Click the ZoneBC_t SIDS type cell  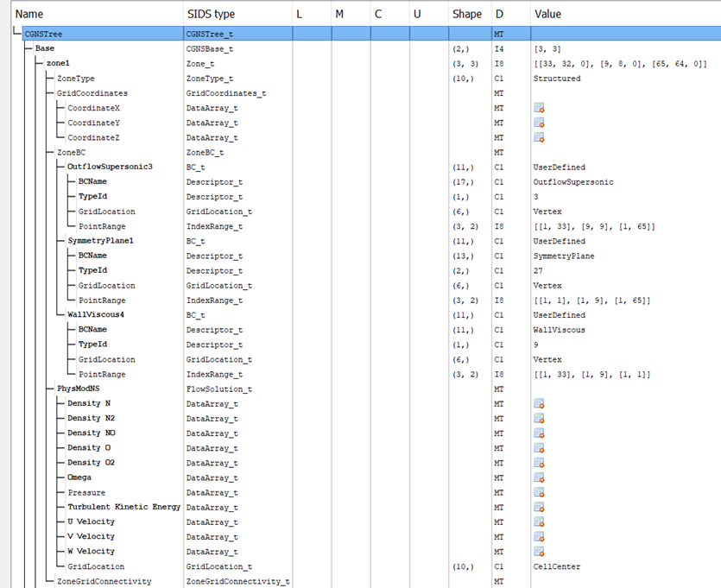[205, 153]
